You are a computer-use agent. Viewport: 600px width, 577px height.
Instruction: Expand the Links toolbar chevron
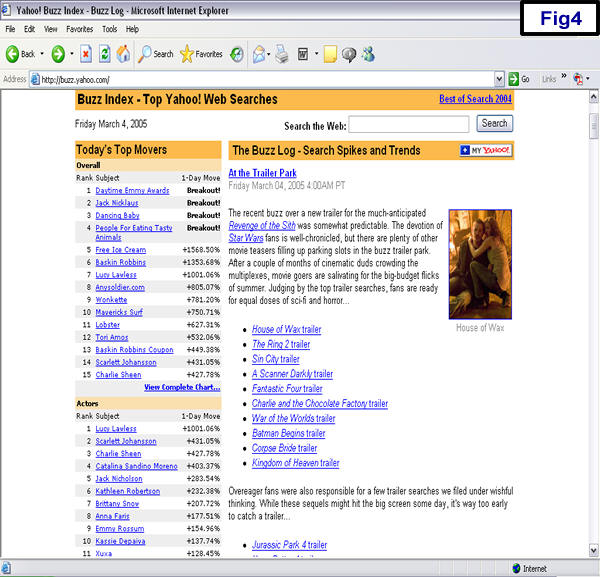click(x=564, y=76)
